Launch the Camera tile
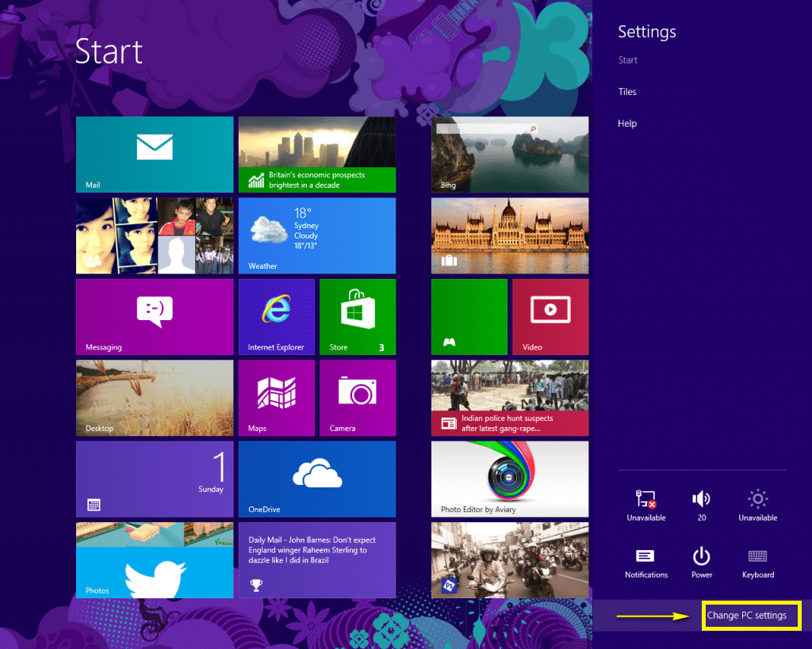Image resolution: width=812 pixels, height=649 pixels. (x=358, y=398)
